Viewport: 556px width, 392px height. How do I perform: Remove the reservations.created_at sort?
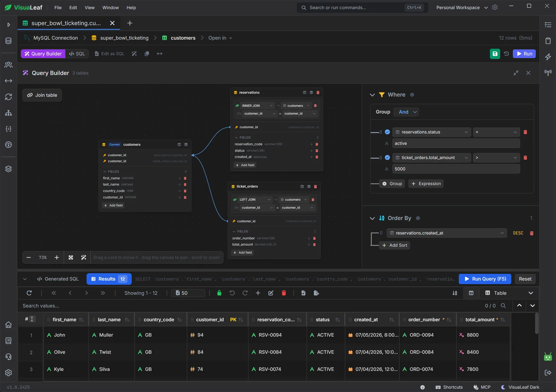pos(532,233)
